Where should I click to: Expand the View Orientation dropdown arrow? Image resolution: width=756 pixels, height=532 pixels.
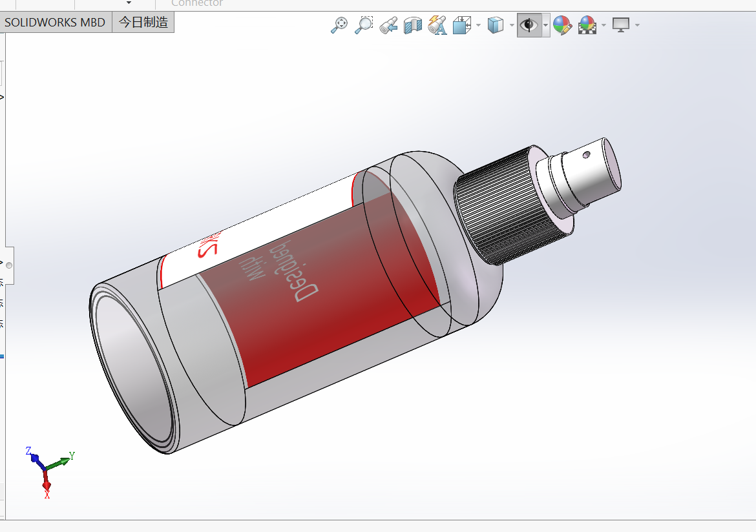pos(478,25)
